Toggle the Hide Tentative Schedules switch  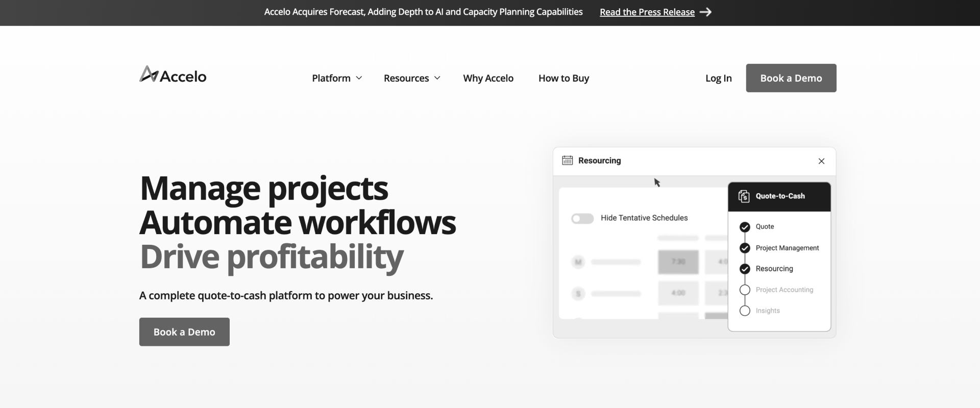coord(582,218)
